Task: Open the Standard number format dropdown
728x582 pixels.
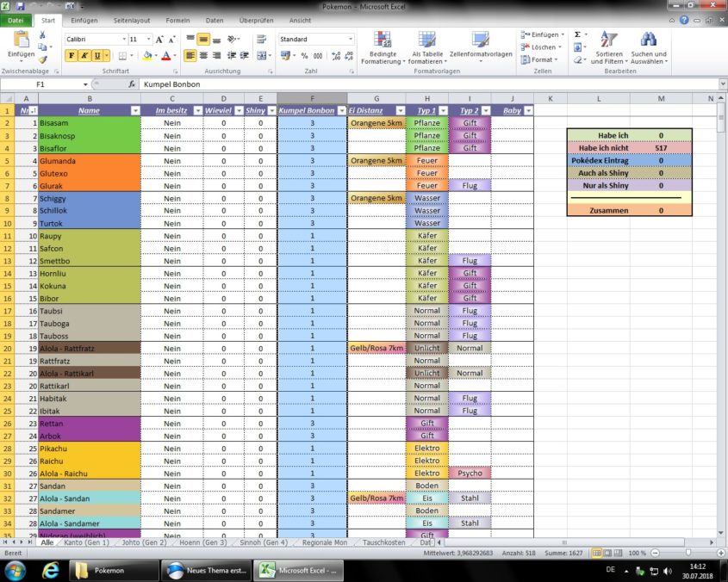Action: coord(351,40)
